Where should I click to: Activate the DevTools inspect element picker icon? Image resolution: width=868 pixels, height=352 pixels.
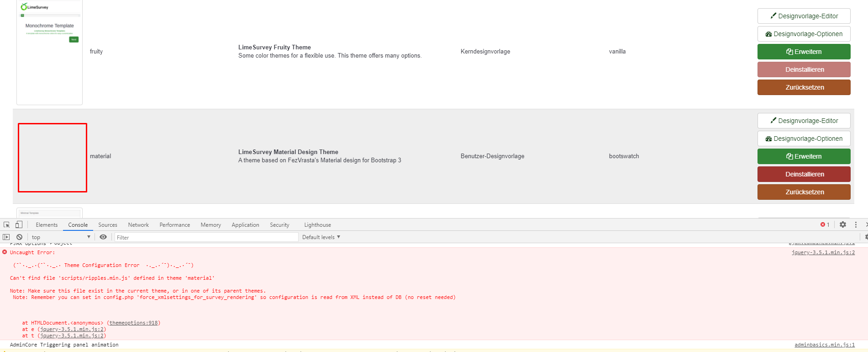6,225
